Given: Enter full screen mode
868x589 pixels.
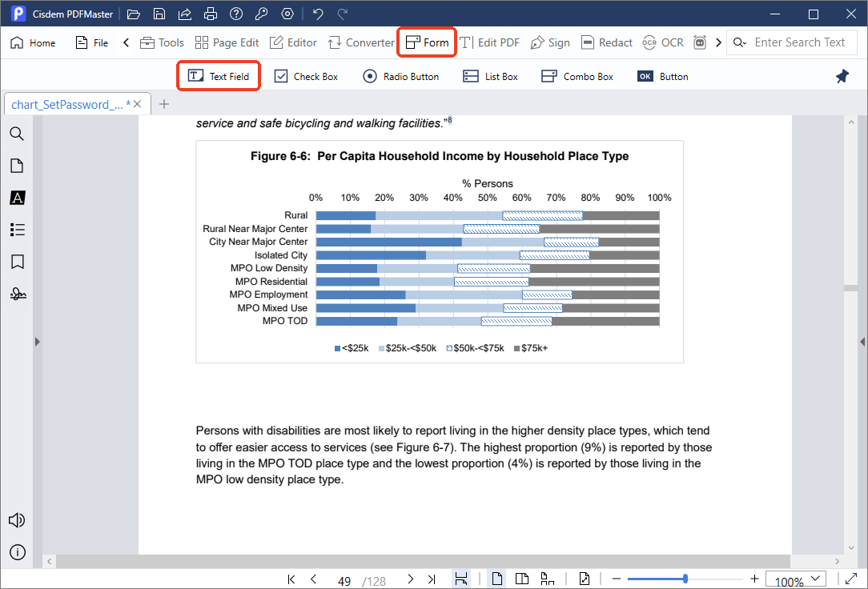Looking at the screenshot, I should tap(851, 579).
